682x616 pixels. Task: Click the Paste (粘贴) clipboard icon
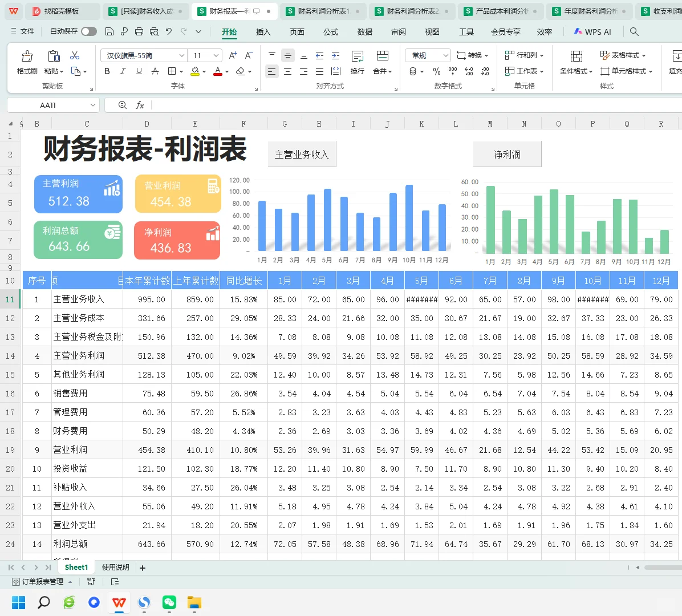click(54, 56)
